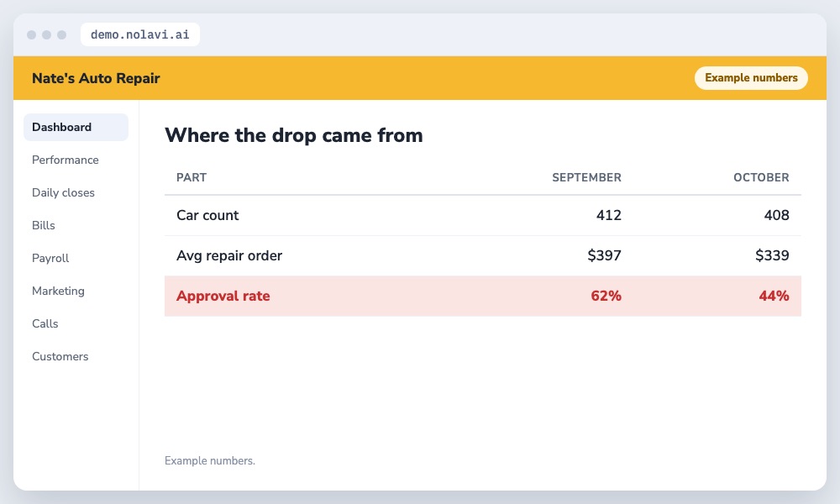Click the demo.nolavi.ai address field
Screen dimensions: 840x504
tap(139, 34)
